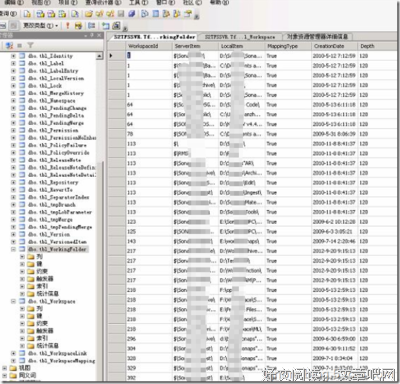This screenshot has width=400, height=384.
Task: Expand dbo.tbl_Label node
Action: pyautogui.click(x=13, y=63)
